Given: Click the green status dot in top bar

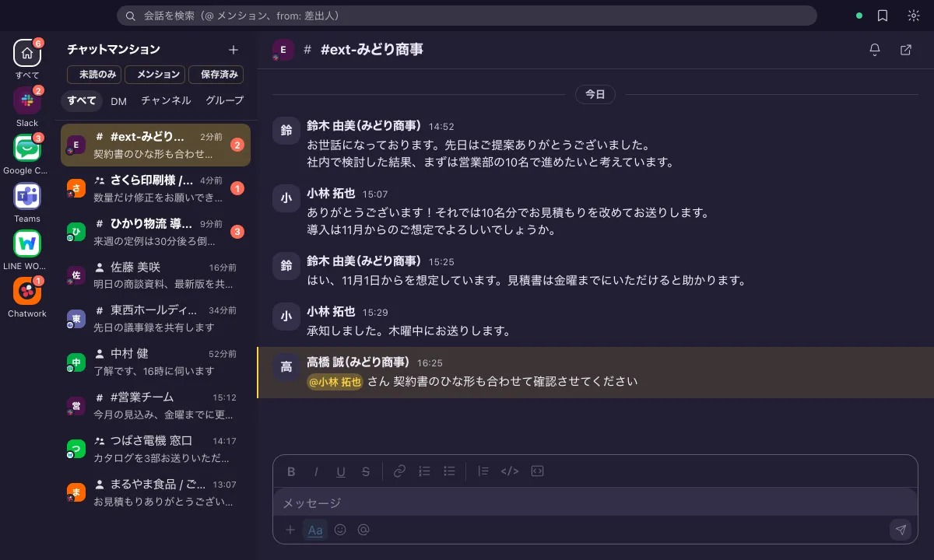Looking at the screenshot, I should (859, 16).
